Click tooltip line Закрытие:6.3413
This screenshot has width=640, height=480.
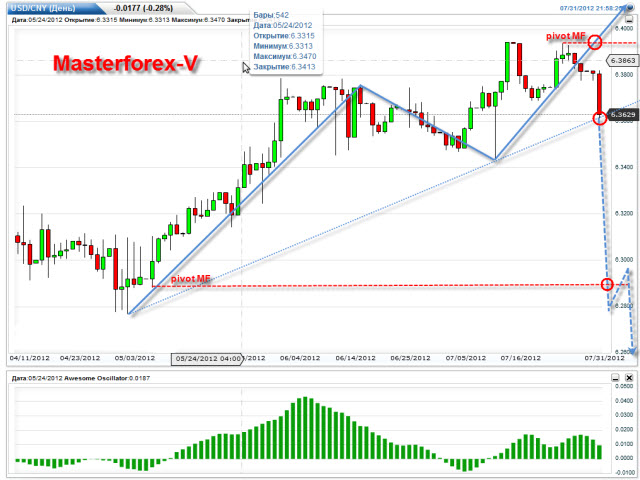284,67
